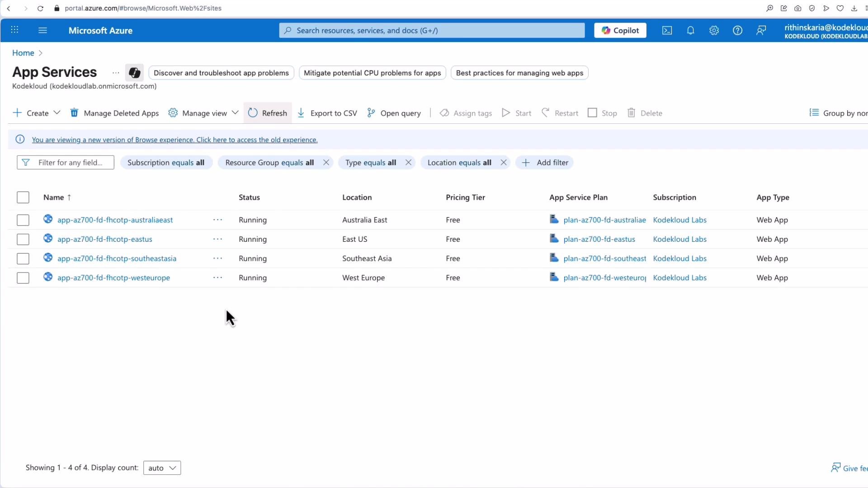Click Open query
The height and width of the screenshot is (488, 868).
point(394,113)
